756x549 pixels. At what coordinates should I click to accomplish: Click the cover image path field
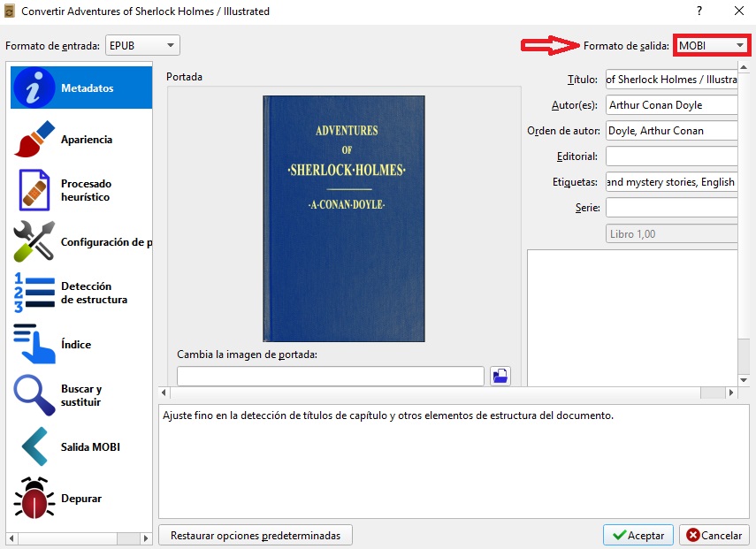(x=331, y=376)
